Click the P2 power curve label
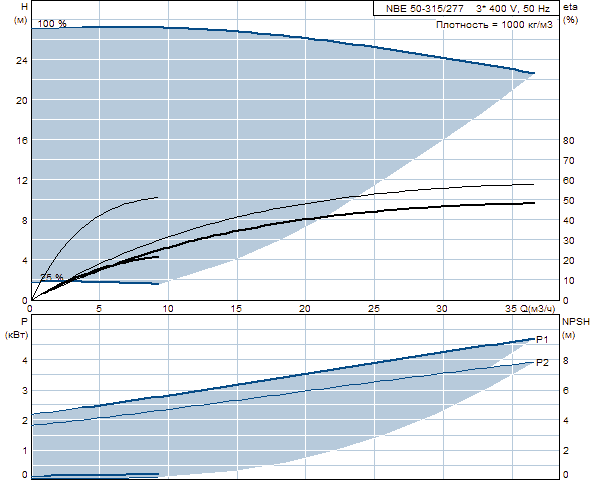Viewport: 592px width, 480px height. (542, 363)
